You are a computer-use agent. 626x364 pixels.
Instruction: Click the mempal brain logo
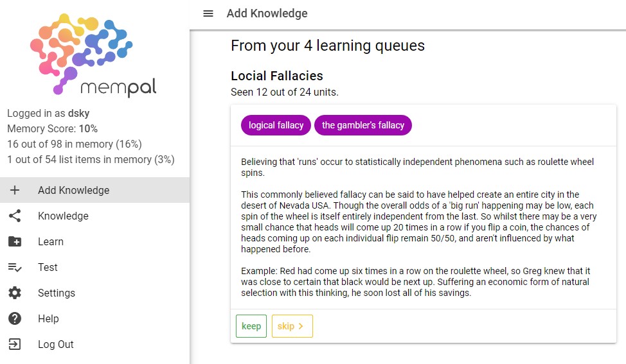click(x=93, y=55)
